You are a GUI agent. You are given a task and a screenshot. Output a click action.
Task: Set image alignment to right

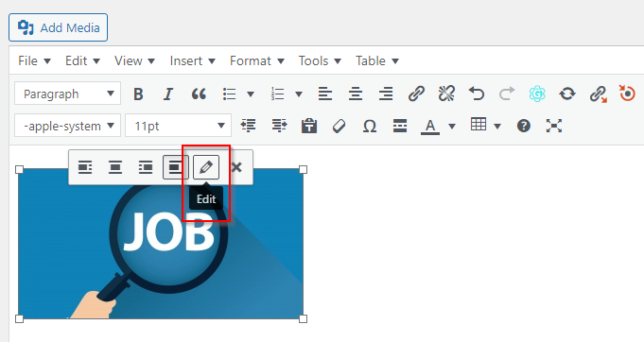(x=146, y=167)
